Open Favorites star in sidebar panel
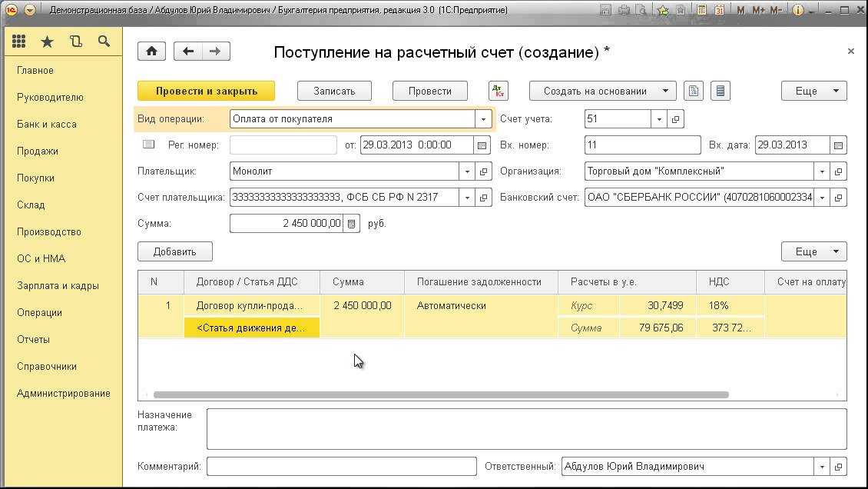This screenshot has height=489, width=868. click(48, 42)
